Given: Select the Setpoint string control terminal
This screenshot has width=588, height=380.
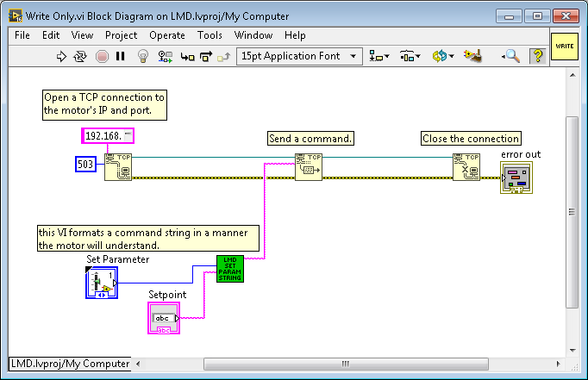Looking at the screenshot, I should coord(164,318).
